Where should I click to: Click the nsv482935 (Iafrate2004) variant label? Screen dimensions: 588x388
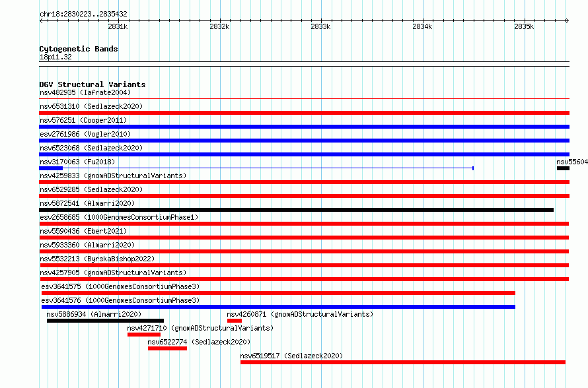(85, 92)
